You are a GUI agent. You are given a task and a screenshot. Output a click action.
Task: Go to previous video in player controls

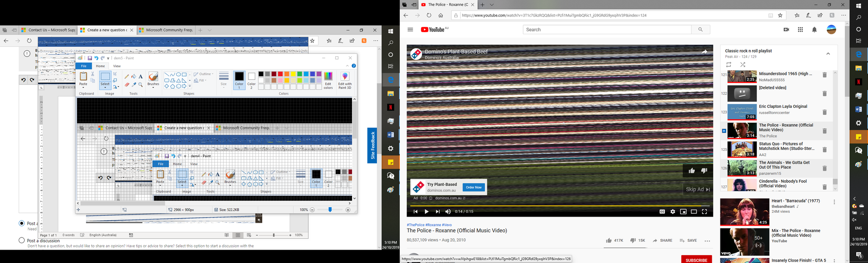(x=415, y=212)
